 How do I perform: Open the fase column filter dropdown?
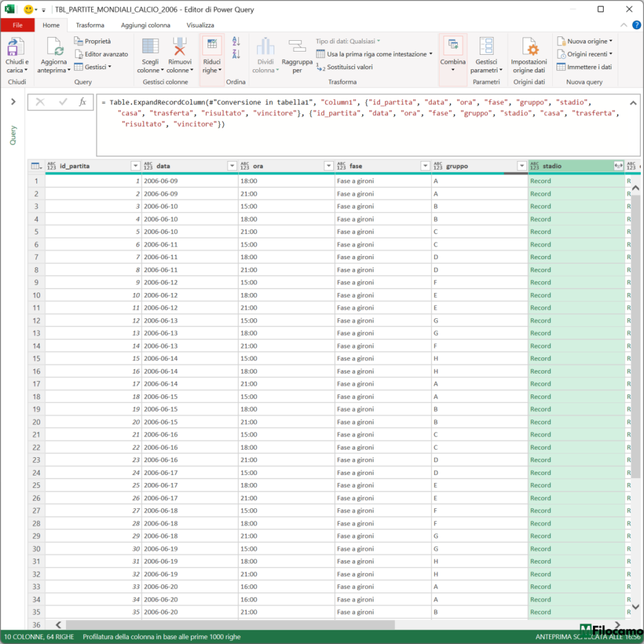(x=425, y=166)
